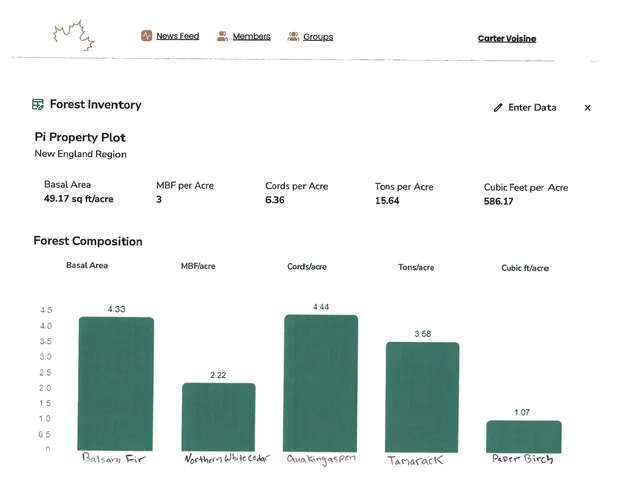Screen dimensions: 620x480
Task: Click the News Feed pulse icon
Action: [x=147, y=36]
